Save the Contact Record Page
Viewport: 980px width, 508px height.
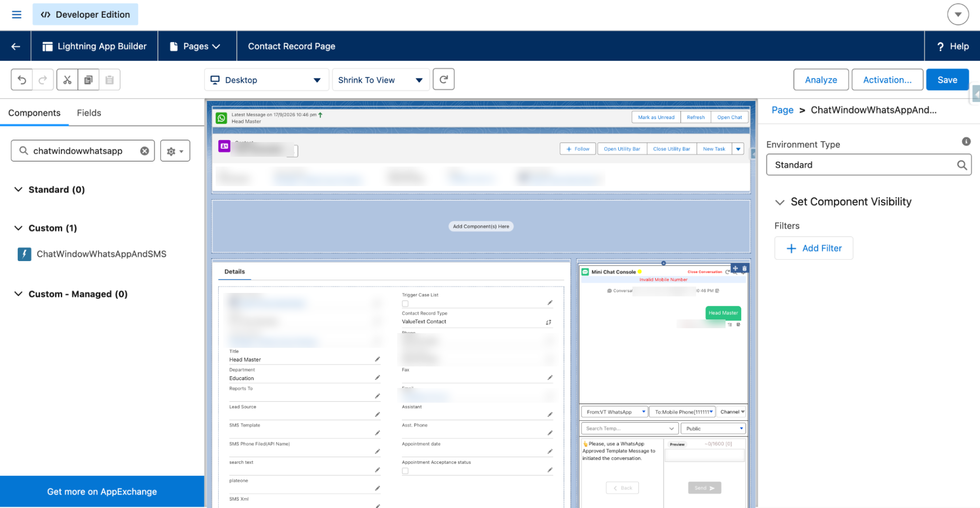(947, 80)
